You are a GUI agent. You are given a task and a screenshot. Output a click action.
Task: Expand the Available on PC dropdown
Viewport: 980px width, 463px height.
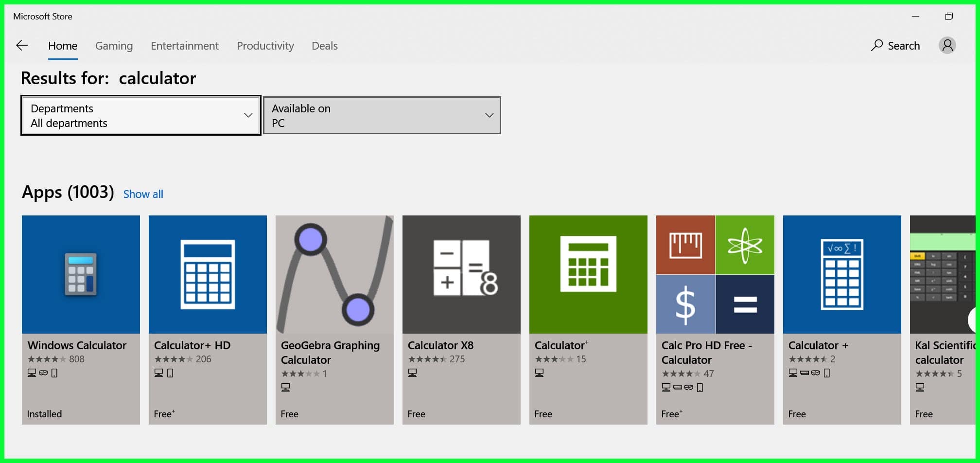[x=382, y=115]
